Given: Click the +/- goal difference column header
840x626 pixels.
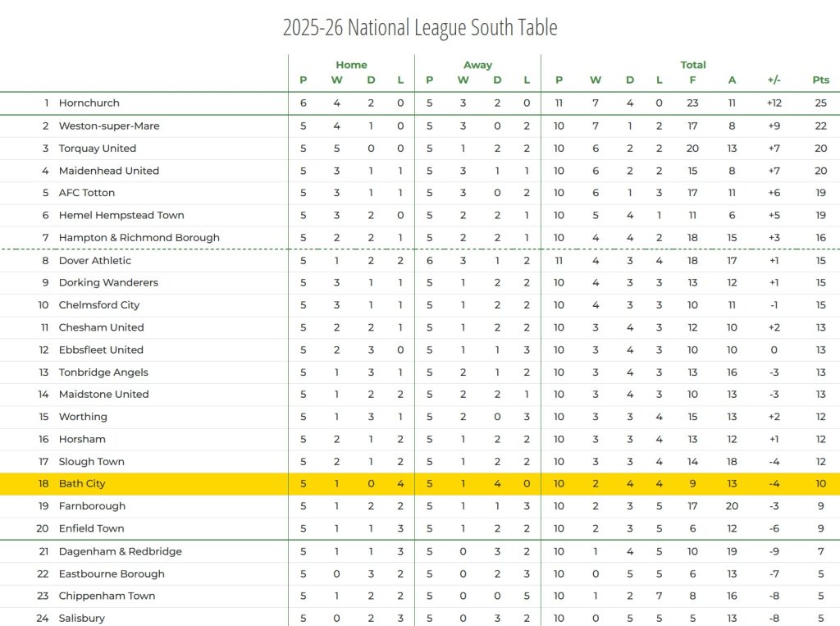Looking at the screenshot, I should click(774, 80).
